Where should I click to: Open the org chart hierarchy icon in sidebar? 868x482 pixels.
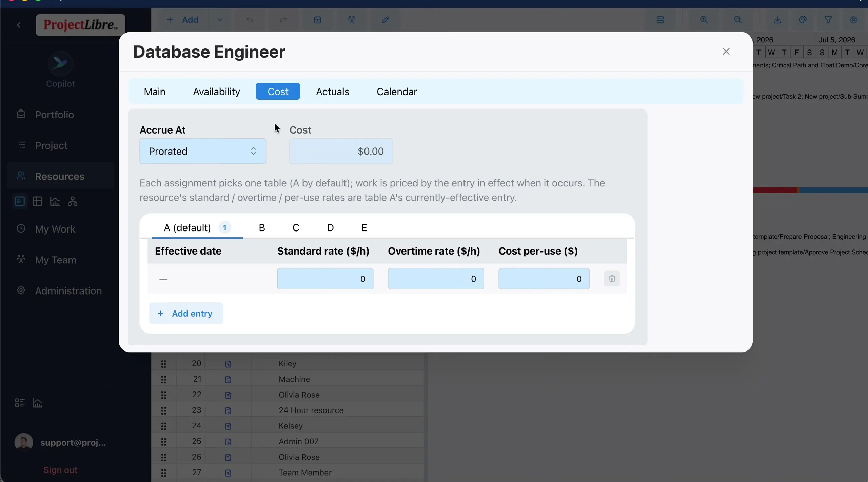coord(73,201)
